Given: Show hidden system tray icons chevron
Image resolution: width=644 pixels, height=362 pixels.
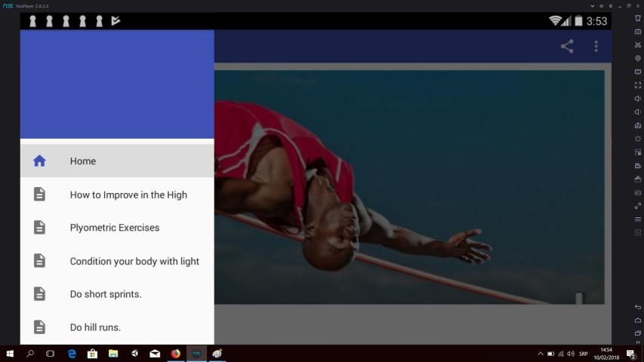Looking at the screenshot, I should [x=540, y=354].
